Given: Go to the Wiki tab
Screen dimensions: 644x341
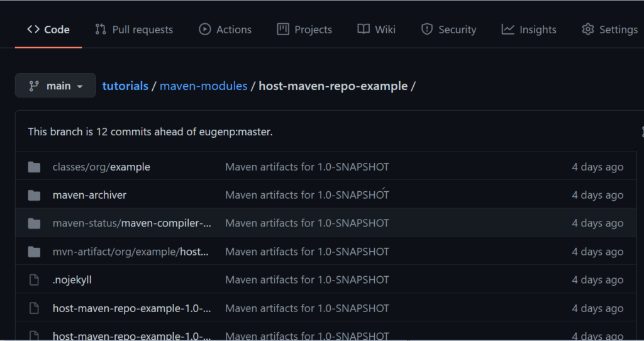Looking at the screenshot, I should (x=376, y=30).
